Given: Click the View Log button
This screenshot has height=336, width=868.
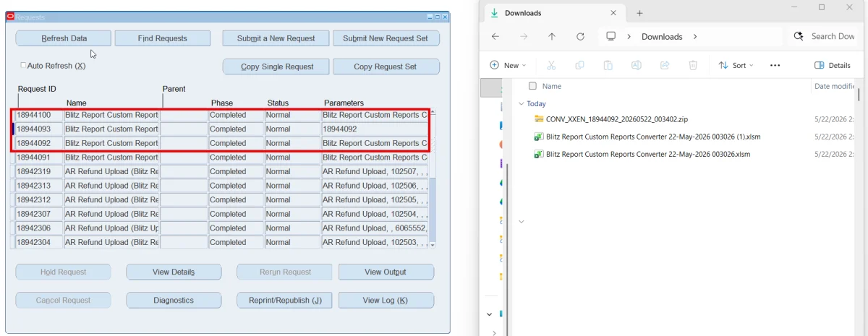Looking at the screenshot, I should click(x=386, y=300).
